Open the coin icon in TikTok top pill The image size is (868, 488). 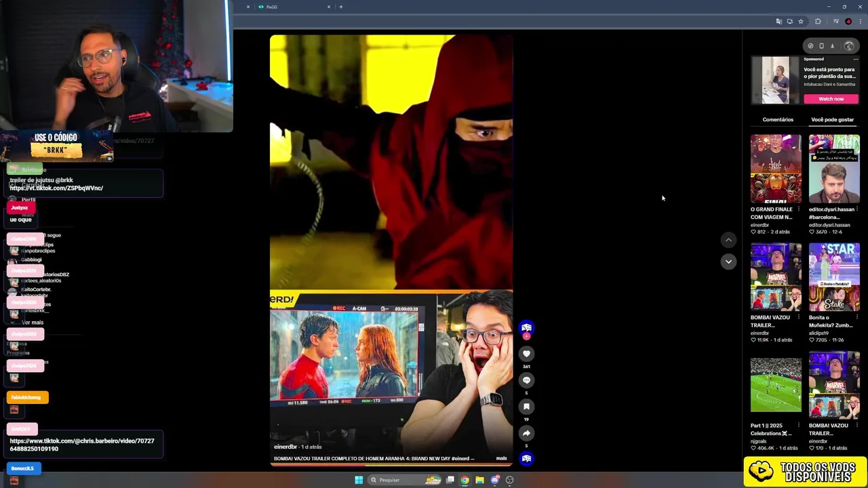pos(810,46)
